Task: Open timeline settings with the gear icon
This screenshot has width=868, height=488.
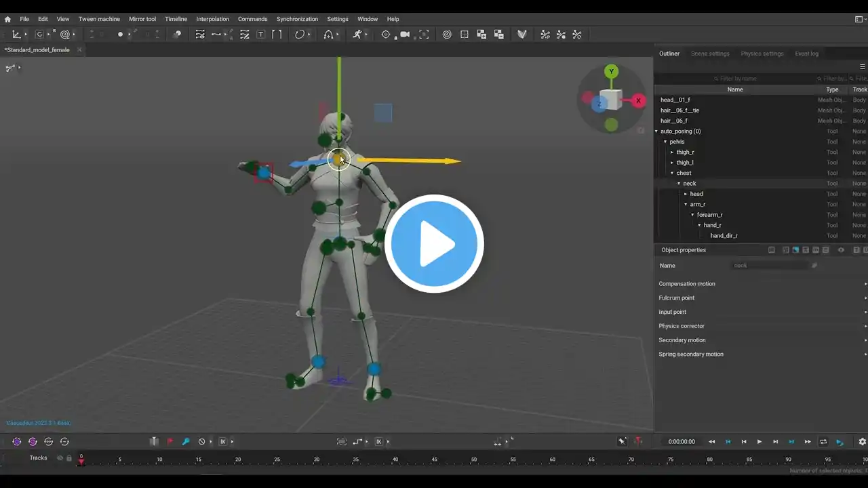Action: tap(862, 442)
